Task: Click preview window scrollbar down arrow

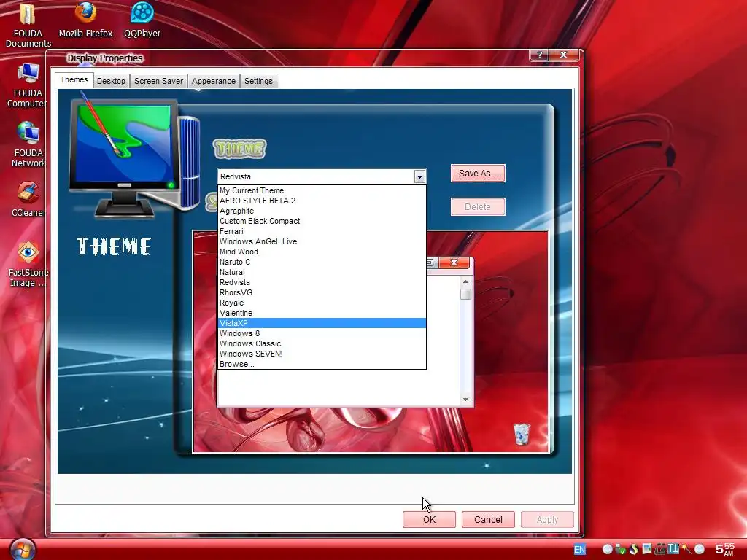Action: point(465,400)
